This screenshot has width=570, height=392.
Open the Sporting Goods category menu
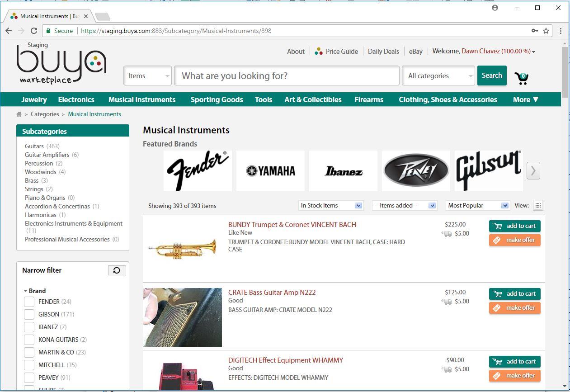[217, 99]
